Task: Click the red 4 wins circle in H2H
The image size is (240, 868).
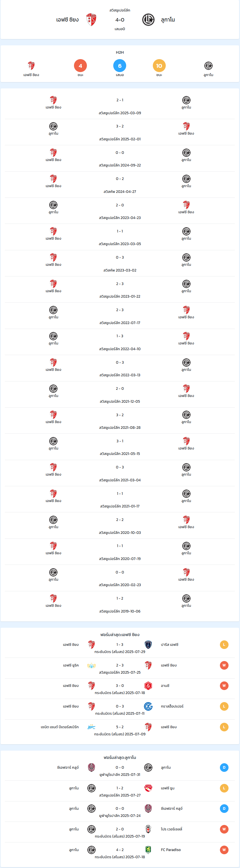Action: 81,66
